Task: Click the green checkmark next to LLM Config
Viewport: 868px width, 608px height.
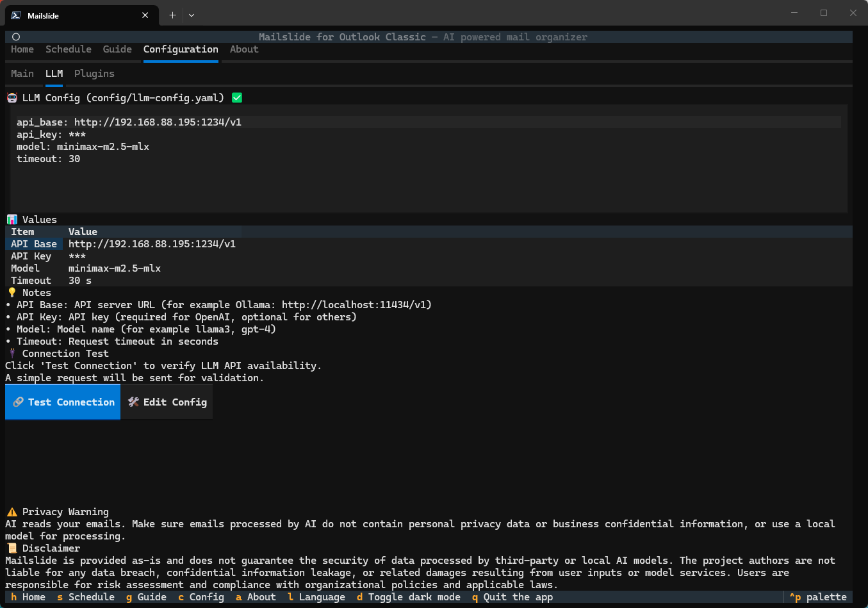Action: tap(237, 98)
